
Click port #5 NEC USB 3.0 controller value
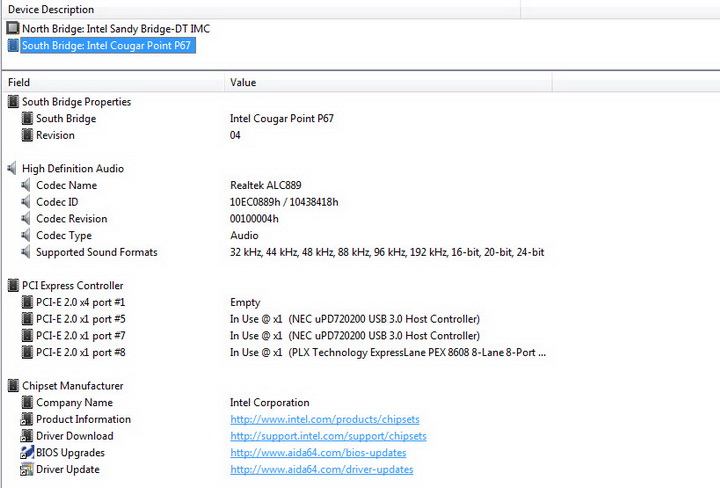point(355,319)
